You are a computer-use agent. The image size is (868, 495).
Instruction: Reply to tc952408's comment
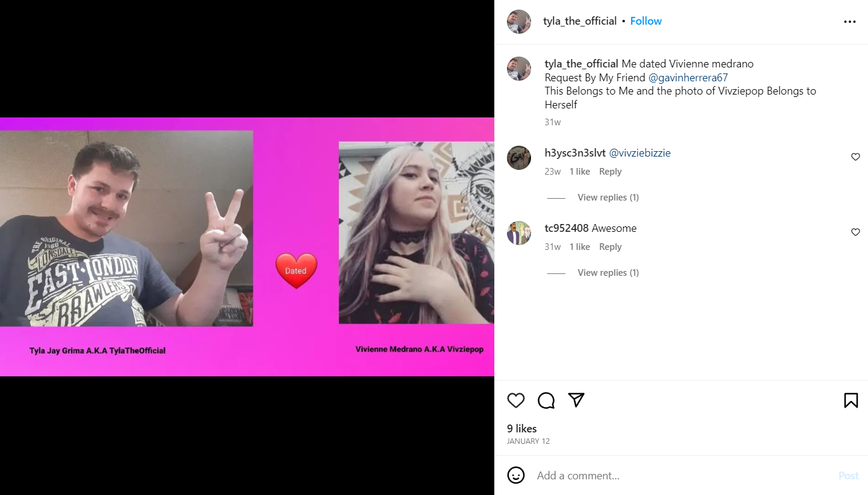(610, 247)
